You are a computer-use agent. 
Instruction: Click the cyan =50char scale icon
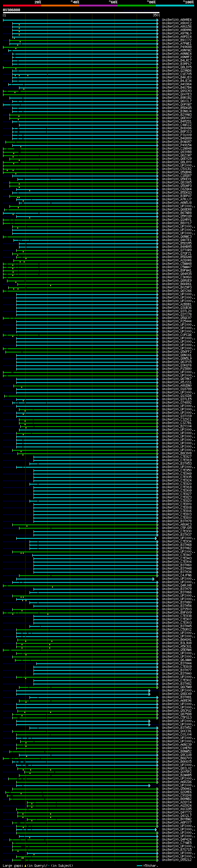point(139,865)
